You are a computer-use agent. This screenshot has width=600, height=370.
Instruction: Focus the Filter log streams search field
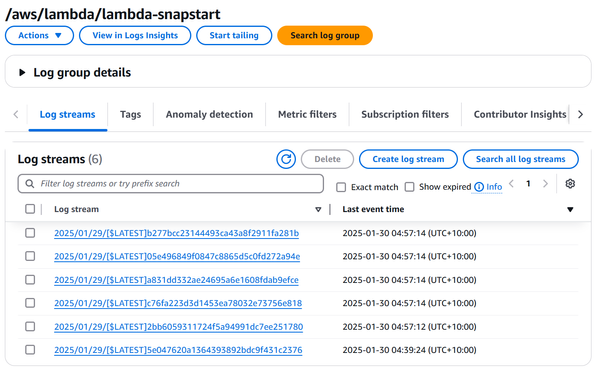(x=171, y=184)
